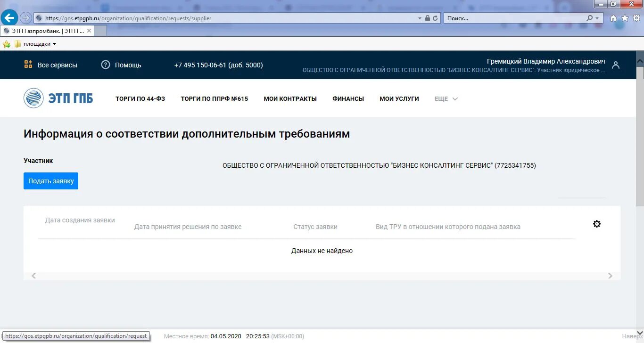This screenshot has width=644, height=343.
Task: Open browser Favorites star icon
Action: point(625,18)
